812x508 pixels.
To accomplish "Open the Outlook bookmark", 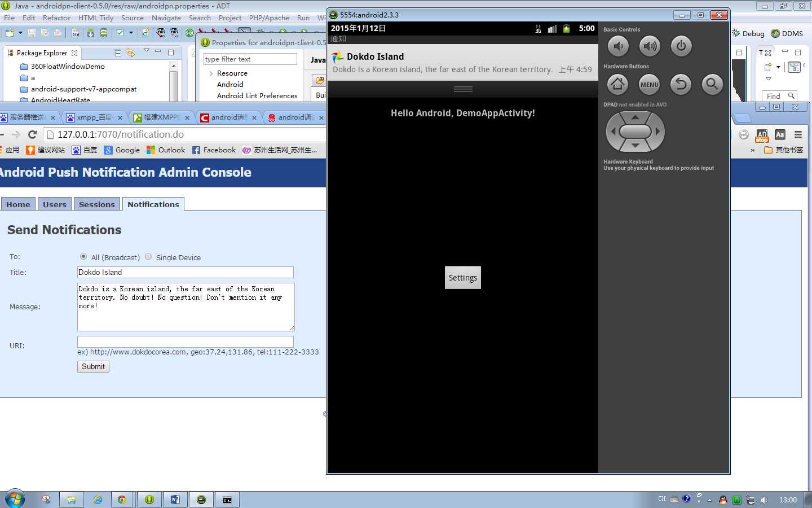I will click(x=166, y=150).
